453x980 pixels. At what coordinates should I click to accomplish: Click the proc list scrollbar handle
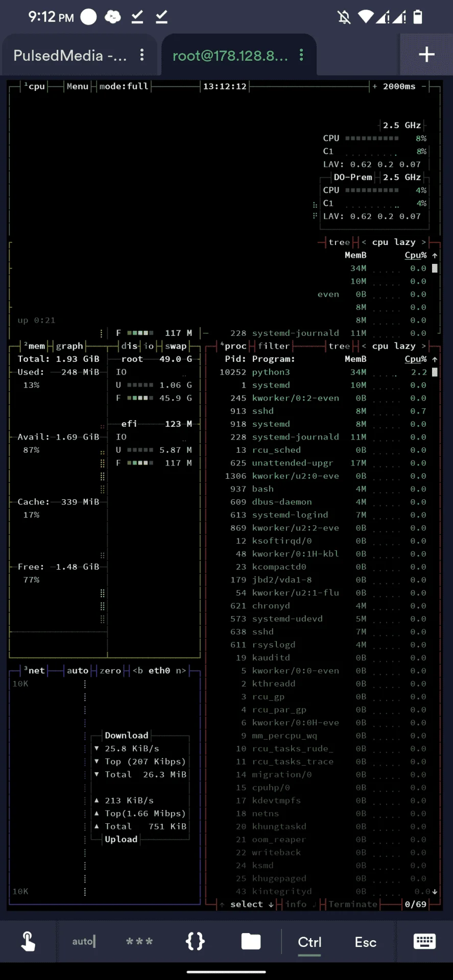(x=435, y=372)
